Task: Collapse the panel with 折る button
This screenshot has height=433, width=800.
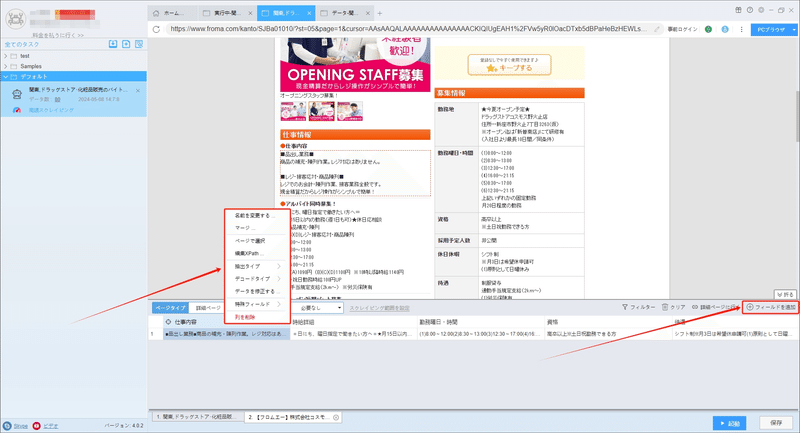Action: (785, 295)
